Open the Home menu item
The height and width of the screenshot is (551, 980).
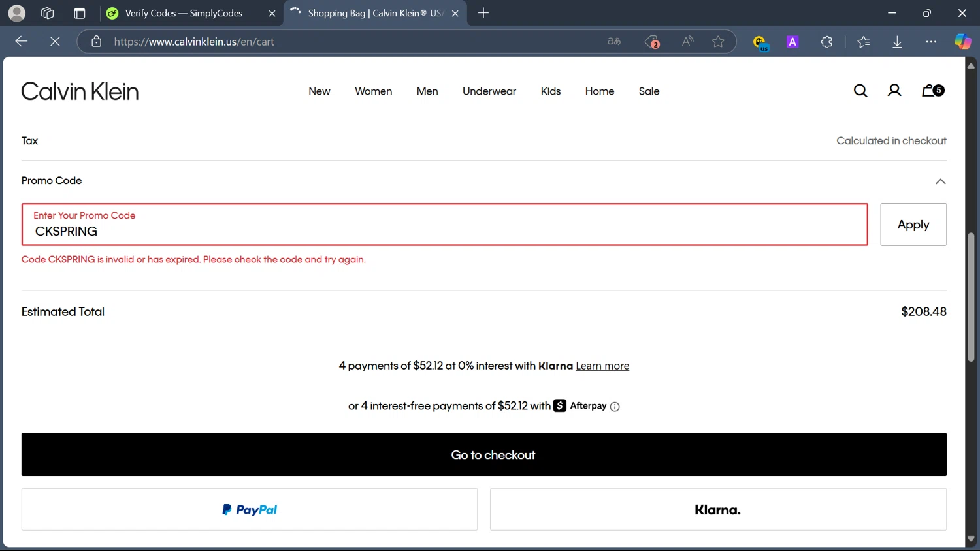click(600, 91)
